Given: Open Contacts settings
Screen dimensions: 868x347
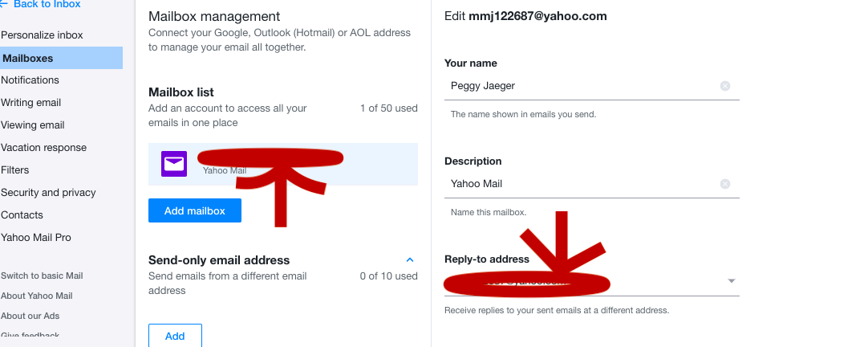Looking at the screenshot, I should pyautogui.click(x=22, y=215).
